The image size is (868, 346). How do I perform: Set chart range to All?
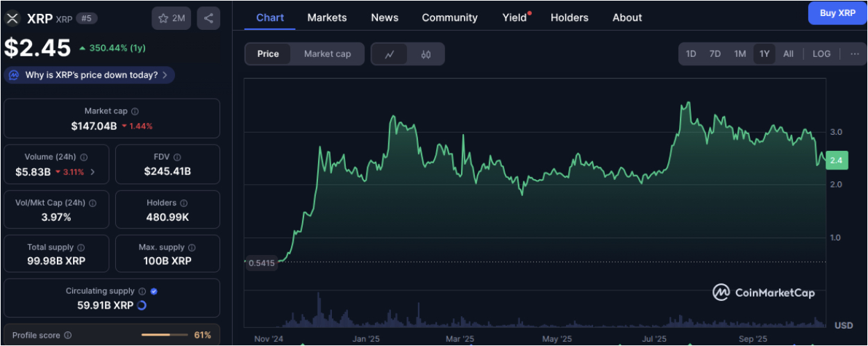(788, 53)
